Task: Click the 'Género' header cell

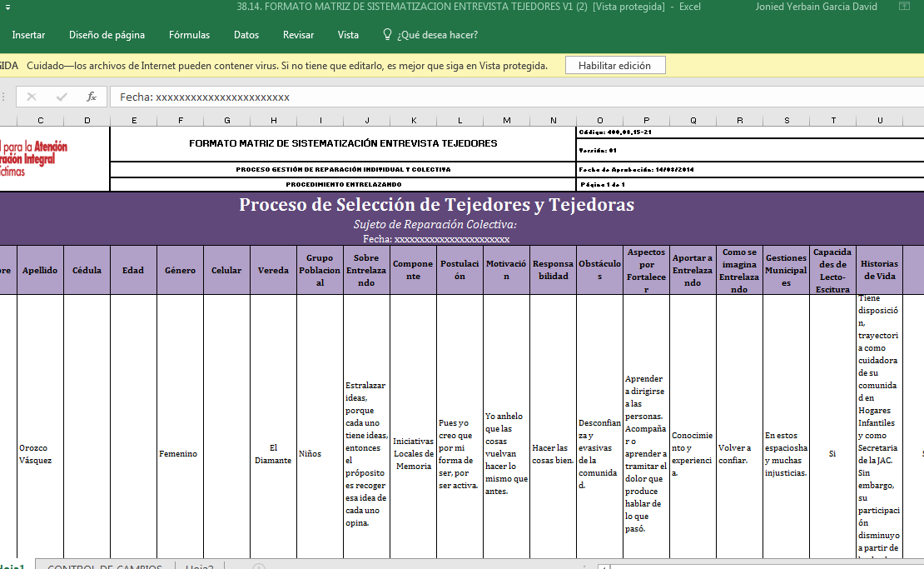Action: [x=181, y=270]
